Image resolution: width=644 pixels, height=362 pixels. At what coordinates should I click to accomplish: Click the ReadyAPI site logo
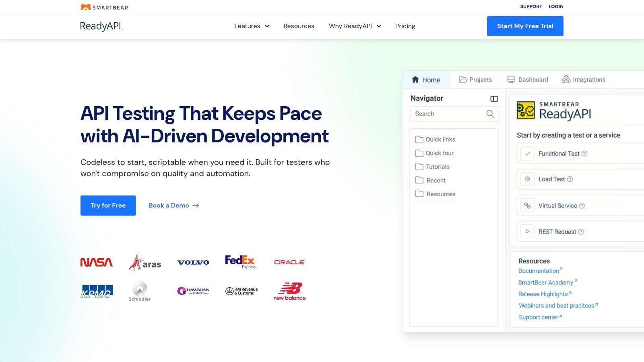point(101,26)
